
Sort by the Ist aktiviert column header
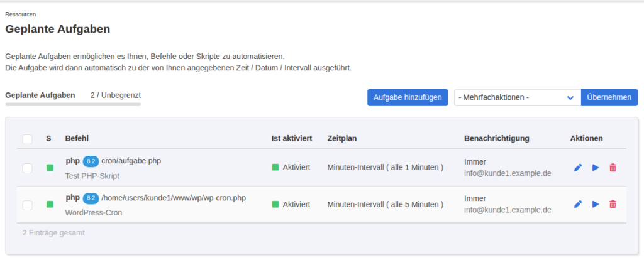pos(292,138)
